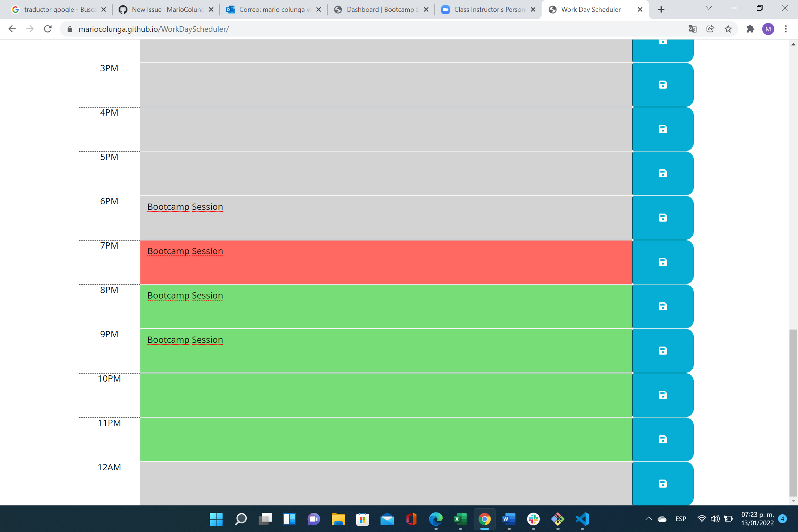Bookmark this page with the star icon
Screen dimensions: 798x532
pos(728,29)
